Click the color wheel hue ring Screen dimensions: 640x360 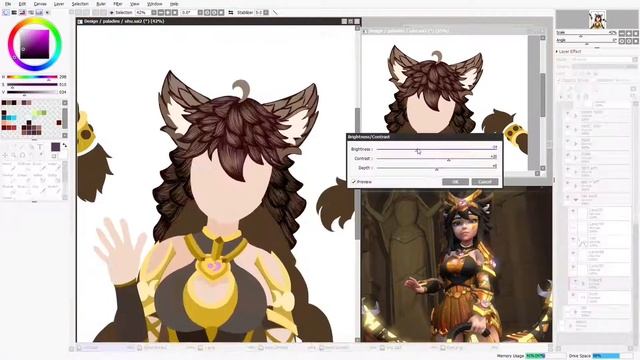click(x=35, y=20)
